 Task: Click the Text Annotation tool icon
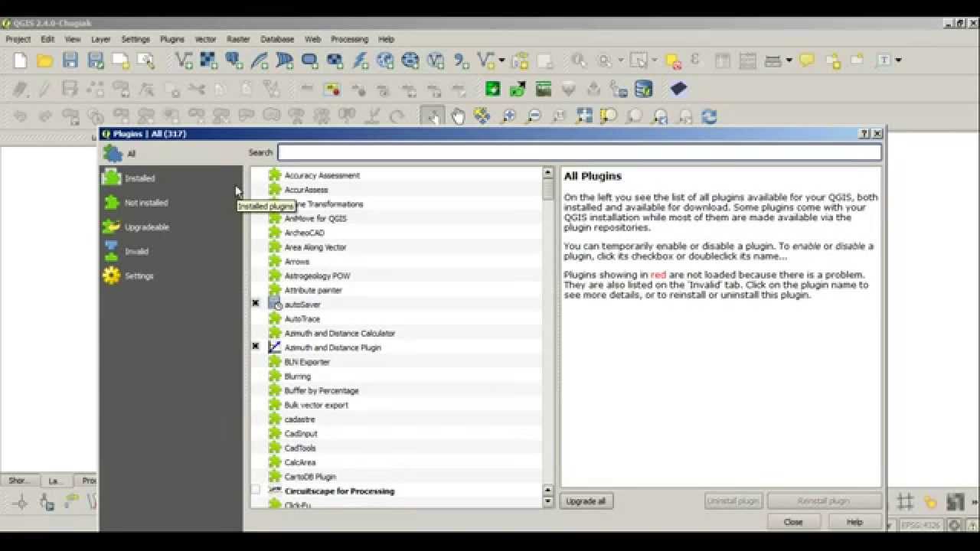(884, 60)
